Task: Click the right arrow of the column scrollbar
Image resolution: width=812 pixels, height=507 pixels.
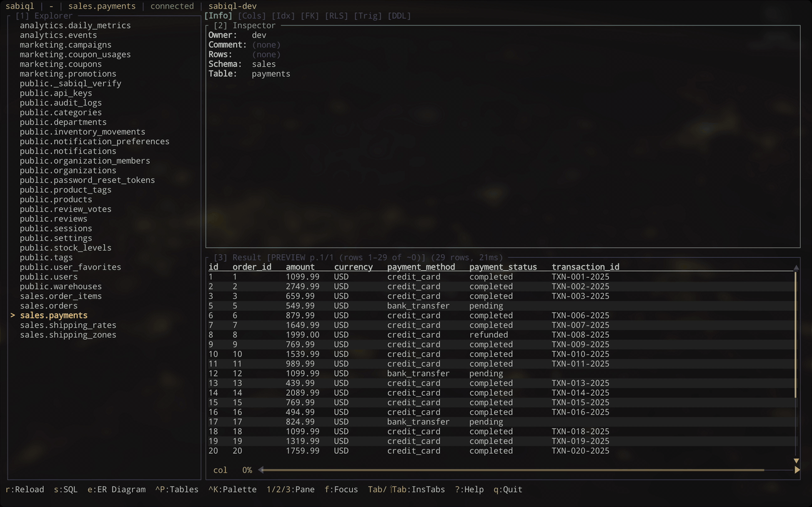Action: coord(797,470)
